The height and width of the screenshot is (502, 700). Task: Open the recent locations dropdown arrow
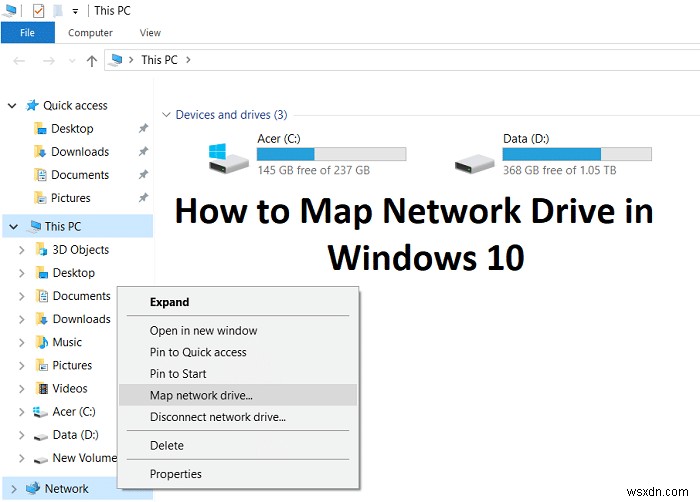point(72,61)
